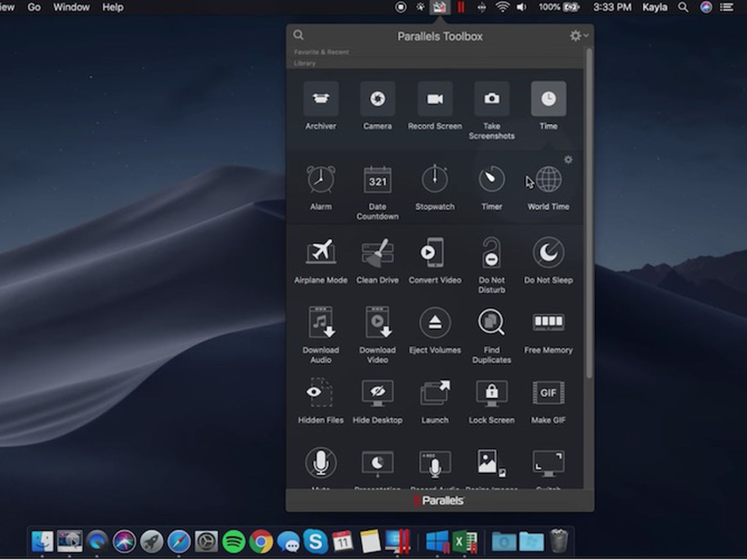Toggle Do Not Sleep
Viewport: 747px width, 560px height.
[x=549, y=252]
